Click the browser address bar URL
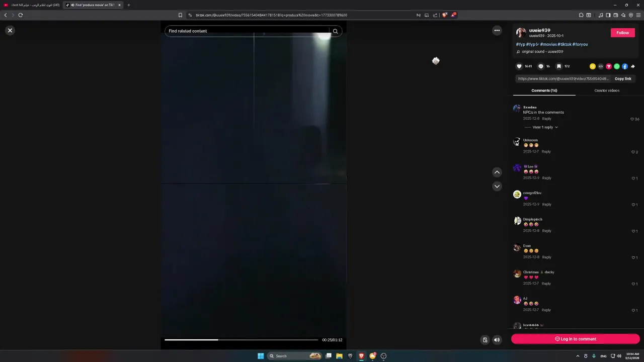 [x=271, y=15]
